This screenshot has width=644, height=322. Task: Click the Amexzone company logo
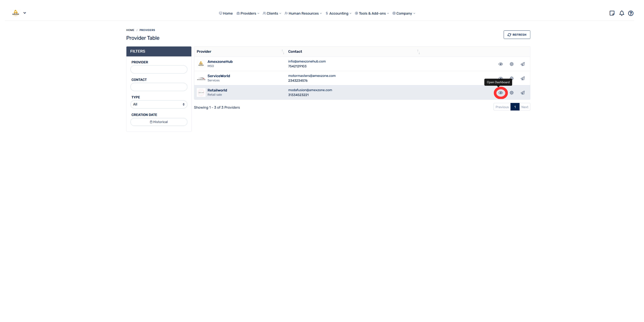point(15,13)
